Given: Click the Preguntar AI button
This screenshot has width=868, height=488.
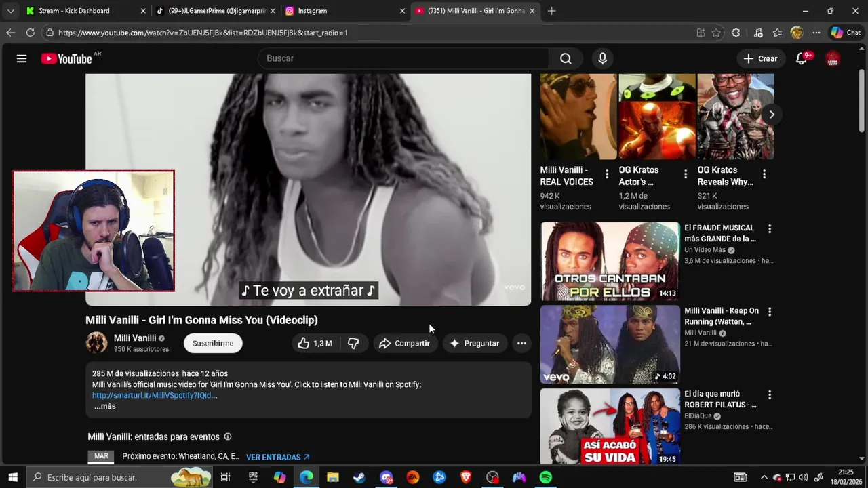Looking at the screenshot, I should (475, 344).
